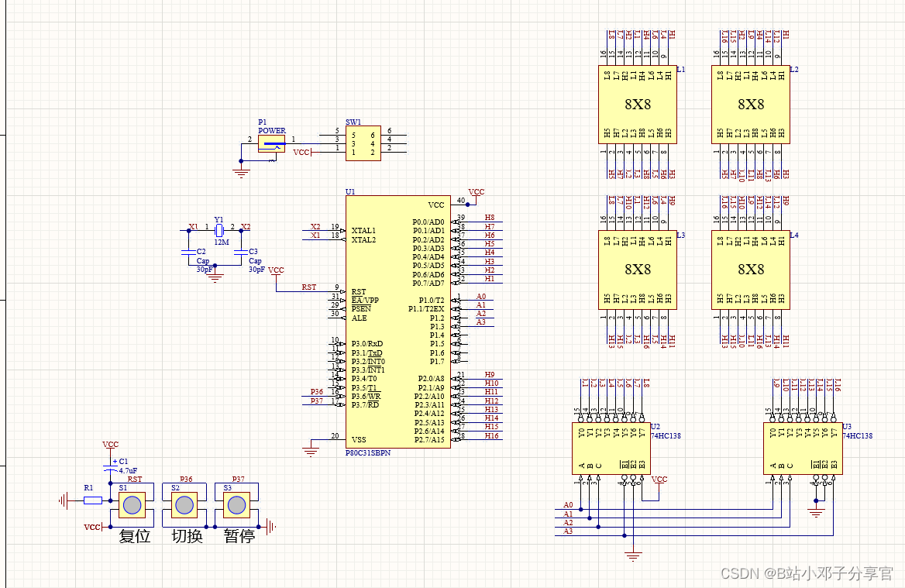Click the S1 reset pushbutton symbol
Viewport: 905px width, 588px height.
pyautogui.click(x=132, y=505)
